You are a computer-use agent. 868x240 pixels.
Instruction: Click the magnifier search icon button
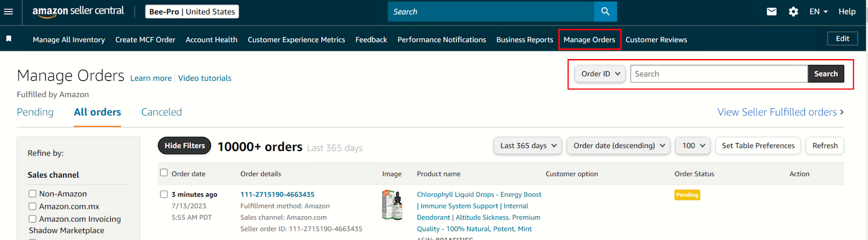tap(605, 11)
